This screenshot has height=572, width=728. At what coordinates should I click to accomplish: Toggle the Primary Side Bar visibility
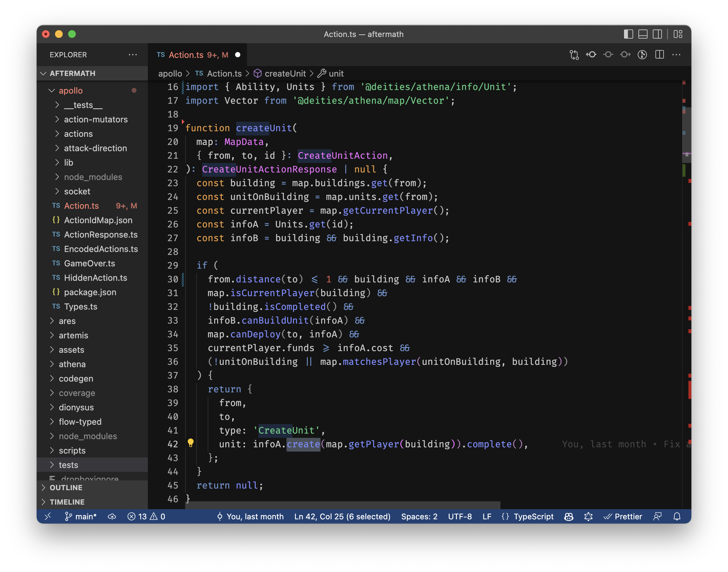[628, 34]
